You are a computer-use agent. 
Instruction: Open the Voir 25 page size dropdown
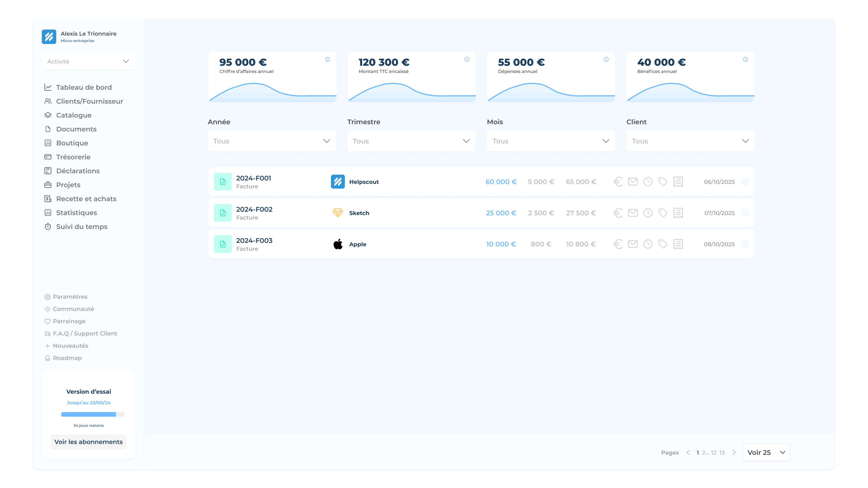[x=766, y=453]
